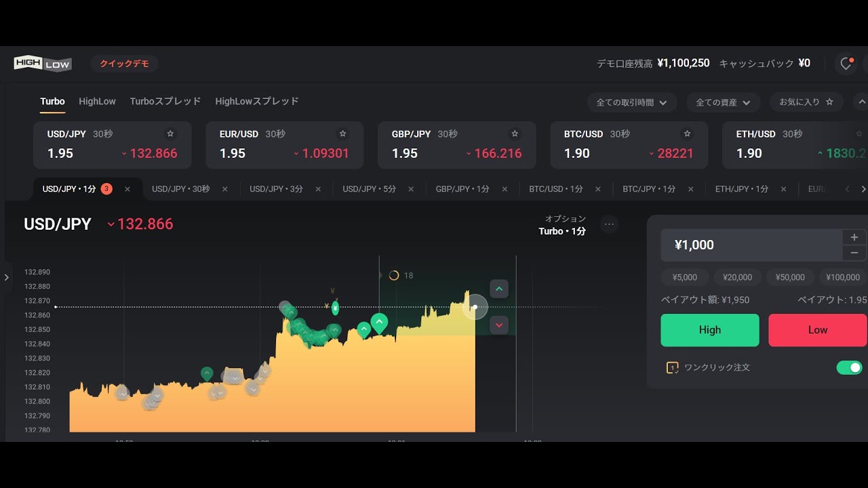The image size is (868, 488).
Task: Open the 全ての取引時間 dropdown
Action: click(x=632, y=102)
